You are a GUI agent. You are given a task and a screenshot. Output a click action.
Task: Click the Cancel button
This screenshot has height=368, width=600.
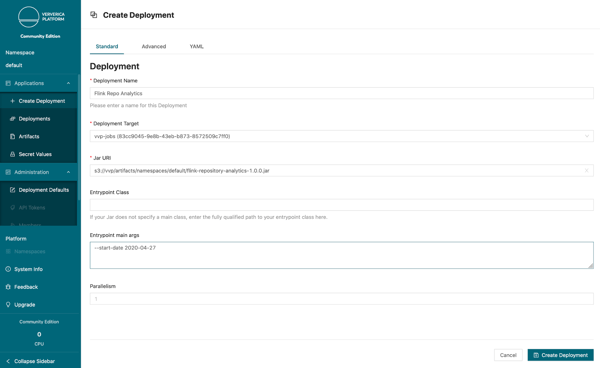pos(508,355)
